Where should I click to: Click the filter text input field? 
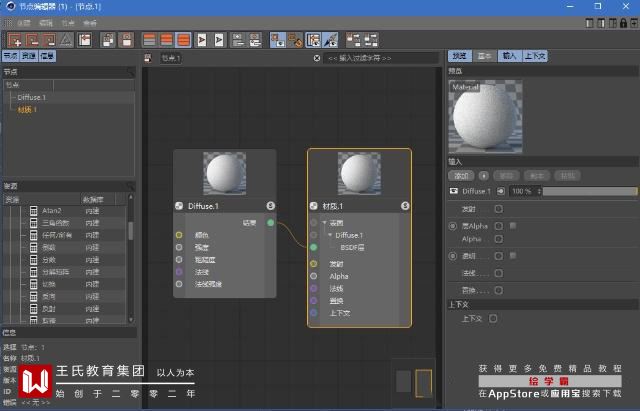pyautogui.click(x=381, y=58)
